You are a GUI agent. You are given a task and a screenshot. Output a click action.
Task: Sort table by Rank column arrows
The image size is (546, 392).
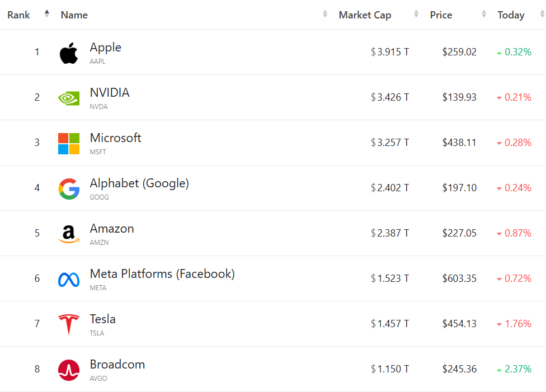click(x=47, y=14)
